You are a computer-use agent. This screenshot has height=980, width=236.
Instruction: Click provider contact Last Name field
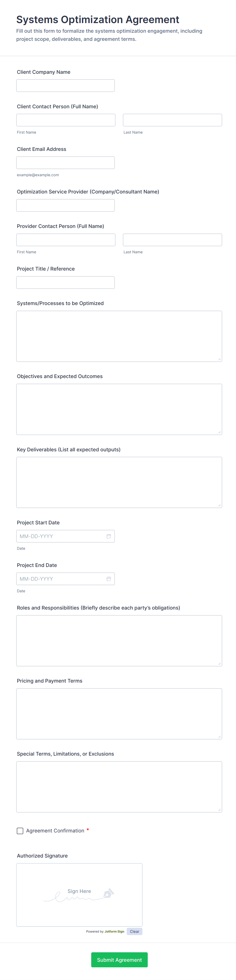173,240
